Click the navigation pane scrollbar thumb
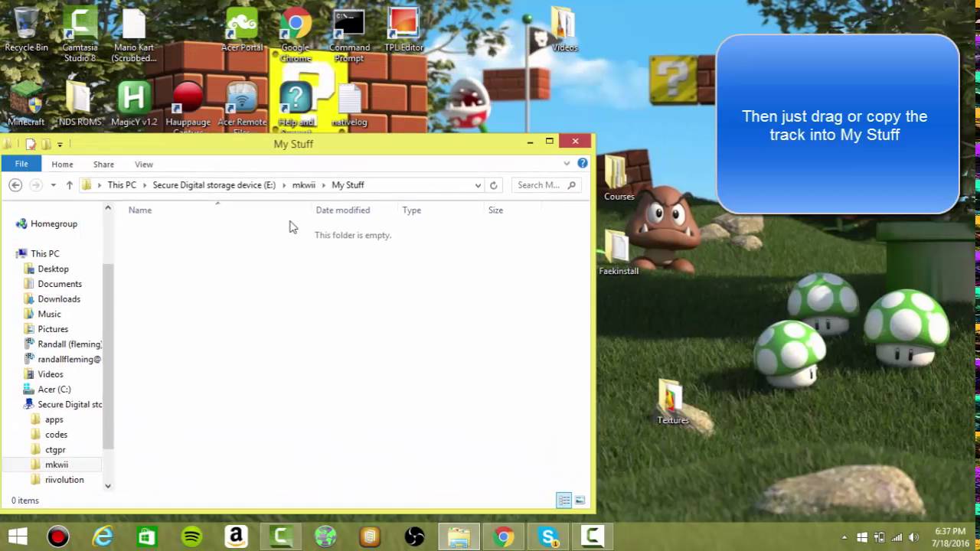The image size is (980, 551). 108,356
